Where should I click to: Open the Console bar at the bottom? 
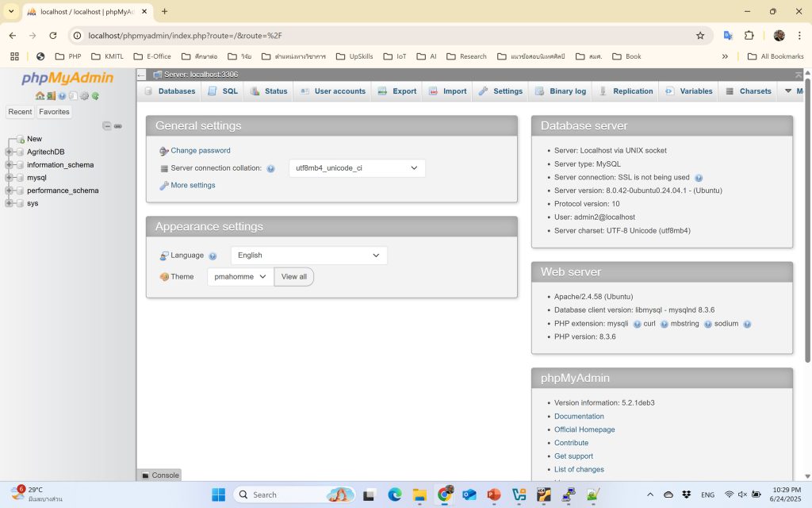[160, 475]
